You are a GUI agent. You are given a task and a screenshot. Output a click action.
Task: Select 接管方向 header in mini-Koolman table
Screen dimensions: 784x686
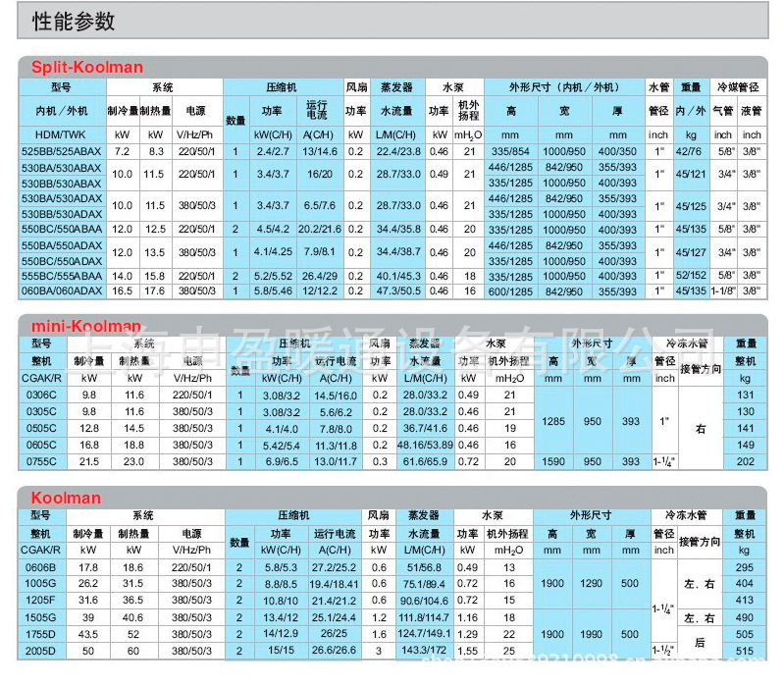(x=701, y=369)
